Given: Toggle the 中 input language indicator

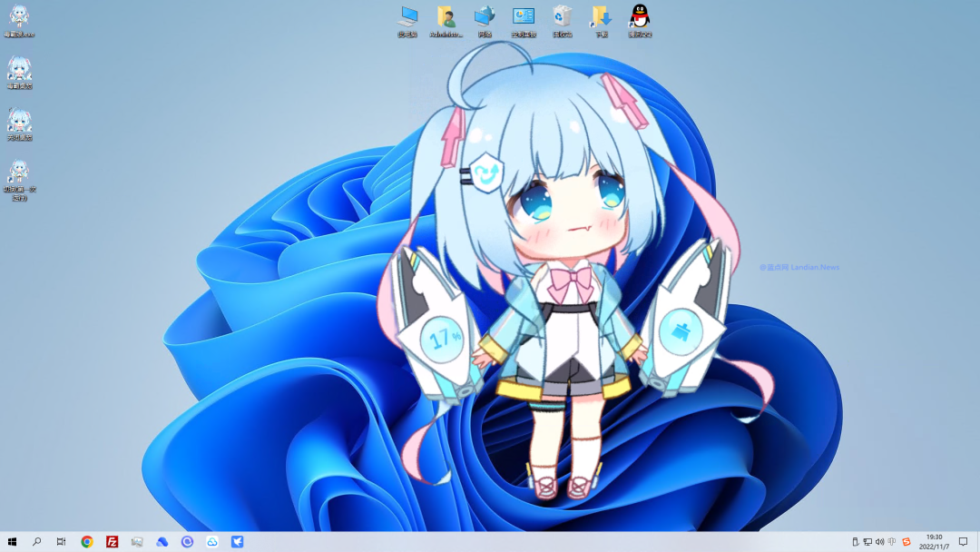Looking at the screenshot, I should click(892, 542).
